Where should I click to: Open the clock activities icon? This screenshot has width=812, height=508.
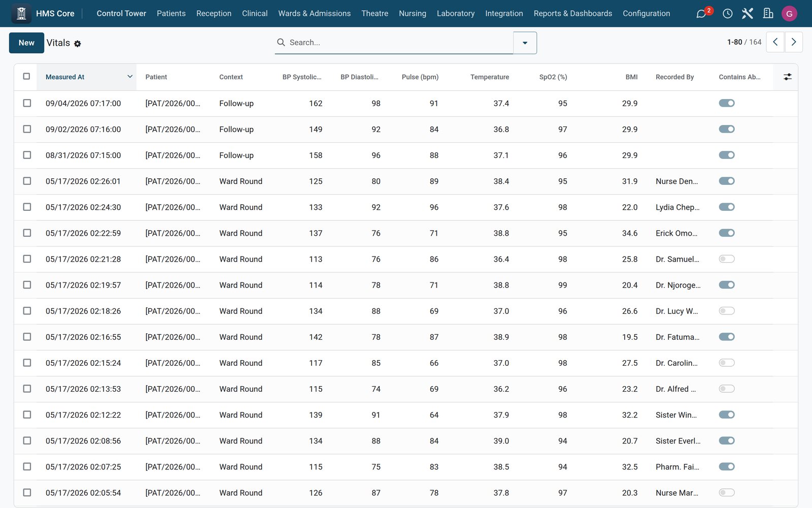[x=727, y=14]
